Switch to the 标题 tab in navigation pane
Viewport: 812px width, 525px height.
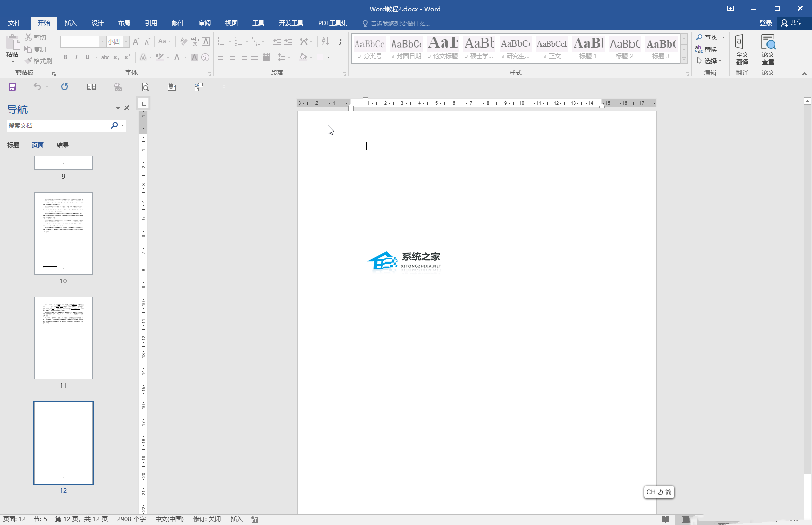pos(13,145)
